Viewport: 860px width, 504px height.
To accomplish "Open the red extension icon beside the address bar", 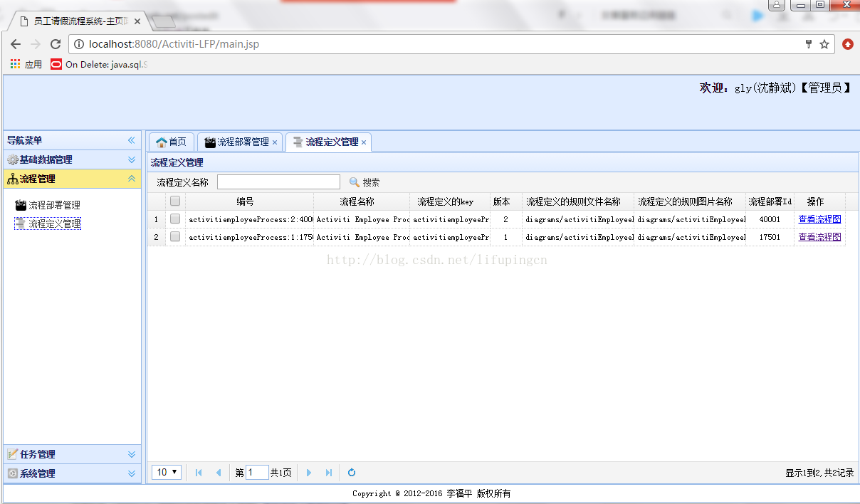I will (x=848, y=44).
